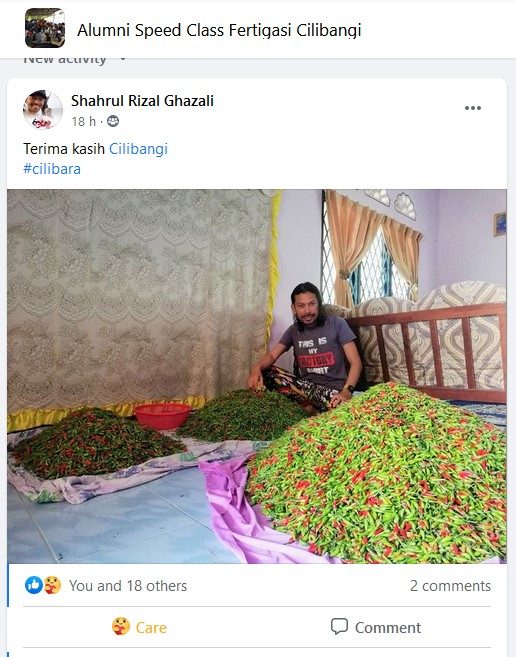Click the New activity sort label

pos(65,59)
